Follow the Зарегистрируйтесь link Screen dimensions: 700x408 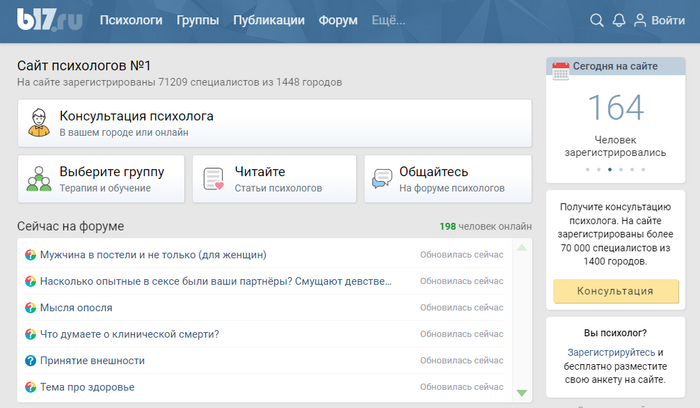pos(612,352)
